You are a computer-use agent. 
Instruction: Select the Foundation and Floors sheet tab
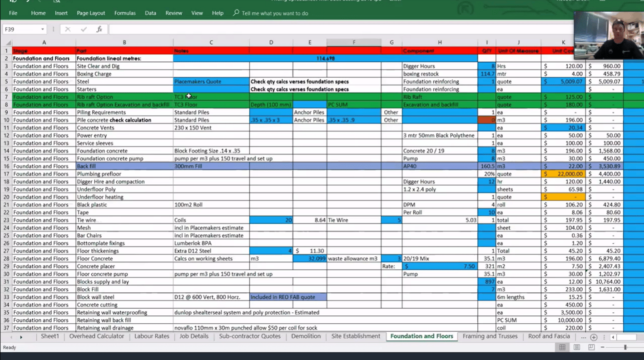click(x=422, y=336)
